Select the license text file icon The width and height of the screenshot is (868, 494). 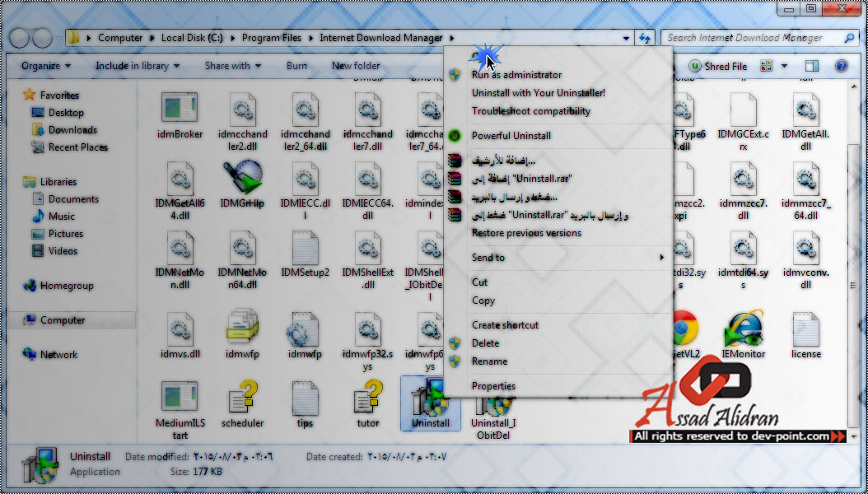pyautogui.click(x=805, y=329)
